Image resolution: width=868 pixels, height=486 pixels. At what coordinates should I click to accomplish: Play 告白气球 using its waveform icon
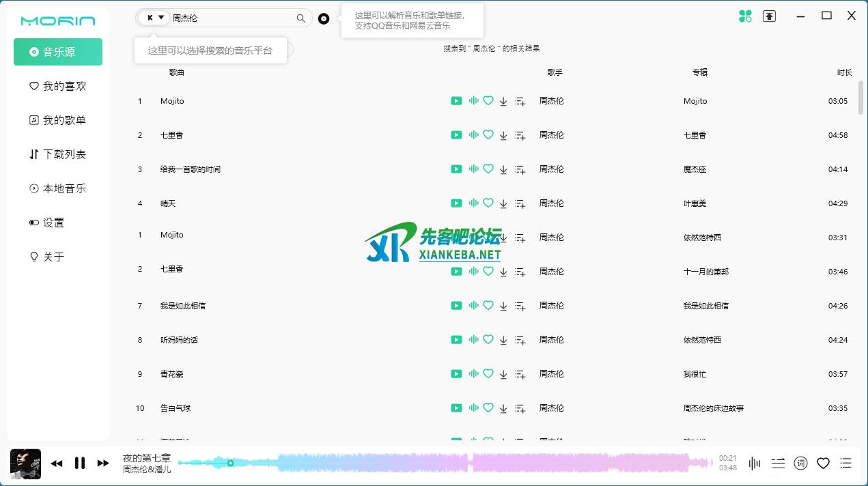473,408
